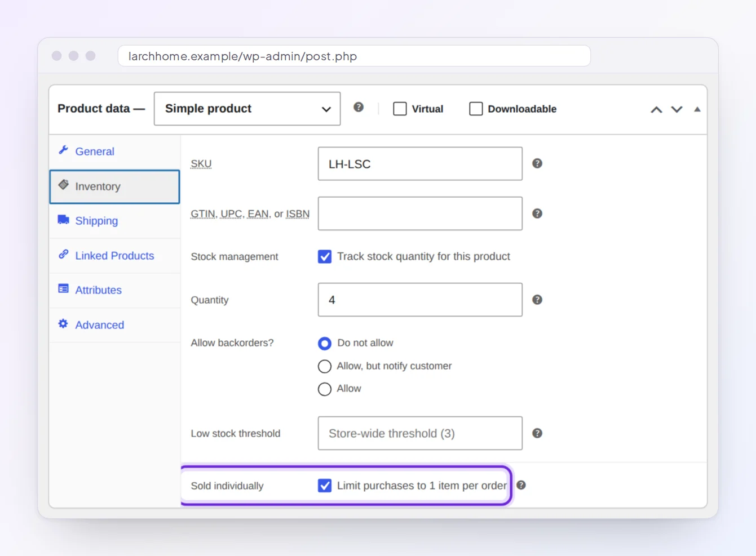756x556 pixels.
Task: Enable the Downloadable checkbox
Action: click(476, 109)
